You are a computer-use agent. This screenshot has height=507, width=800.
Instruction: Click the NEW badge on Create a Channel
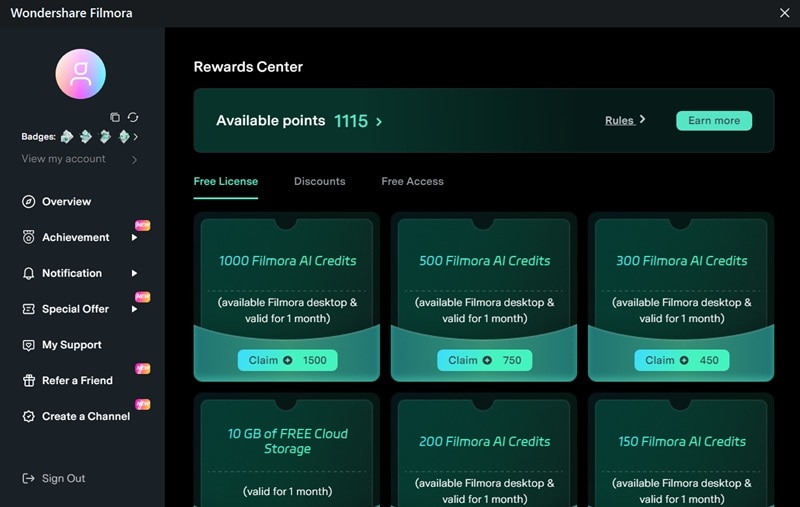(142, 404)
